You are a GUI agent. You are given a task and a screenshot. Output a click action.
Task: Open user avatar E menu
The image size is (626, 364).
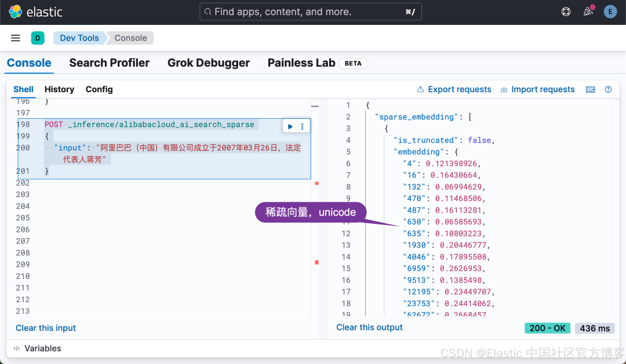(x=610, y=12)
